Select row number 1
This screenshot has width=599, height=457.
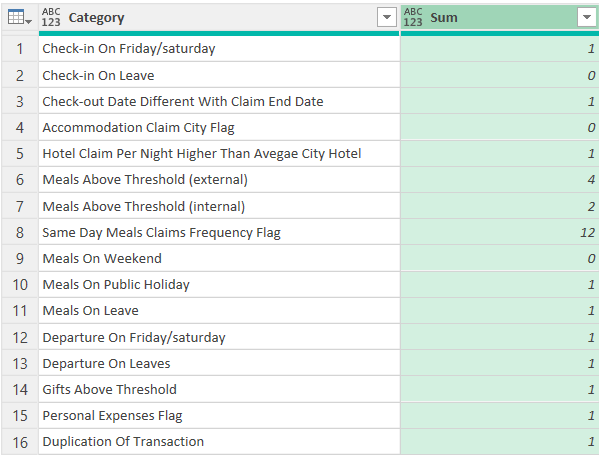[20, 49]
